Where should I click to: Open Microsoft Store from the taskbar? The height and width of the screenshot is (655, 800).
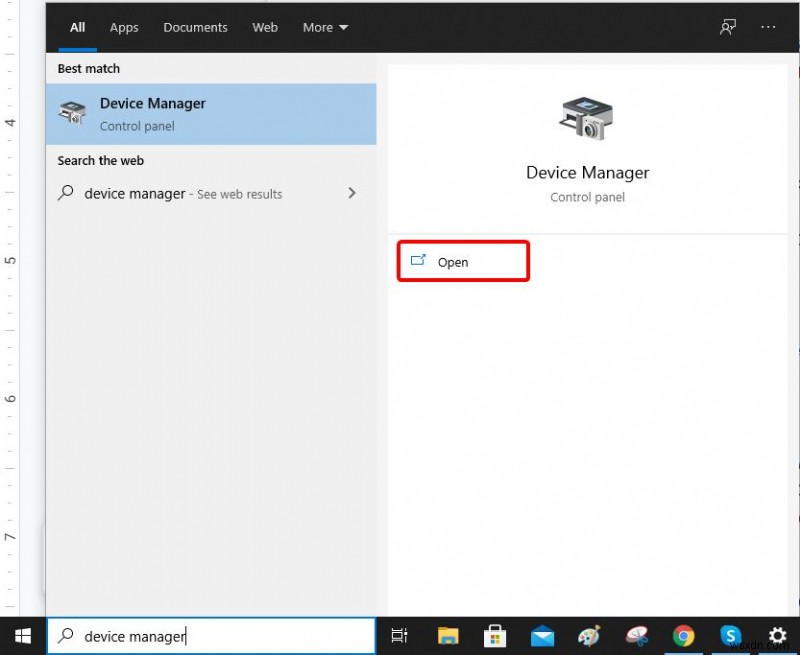point(495,636)
